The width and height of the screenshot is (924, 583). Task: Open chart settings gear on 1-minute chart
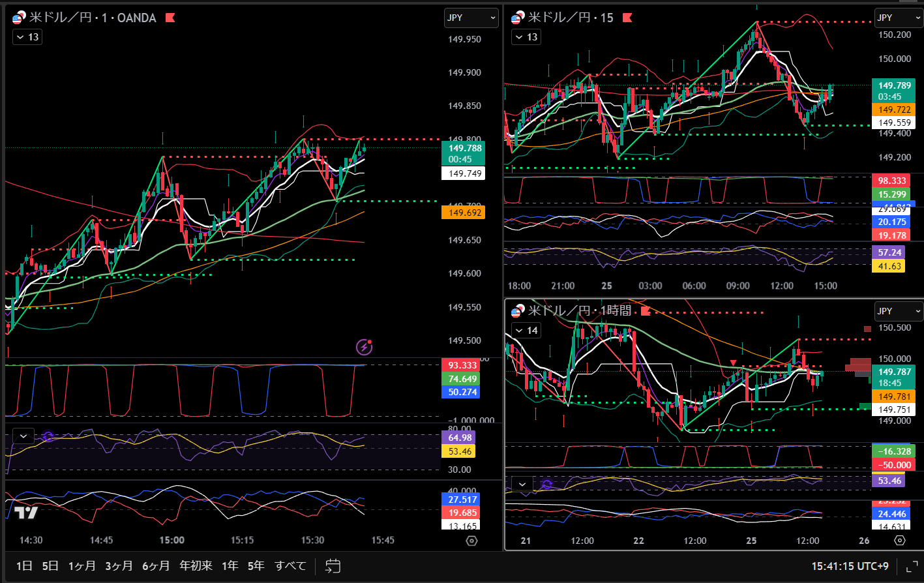tap(472, 541)
